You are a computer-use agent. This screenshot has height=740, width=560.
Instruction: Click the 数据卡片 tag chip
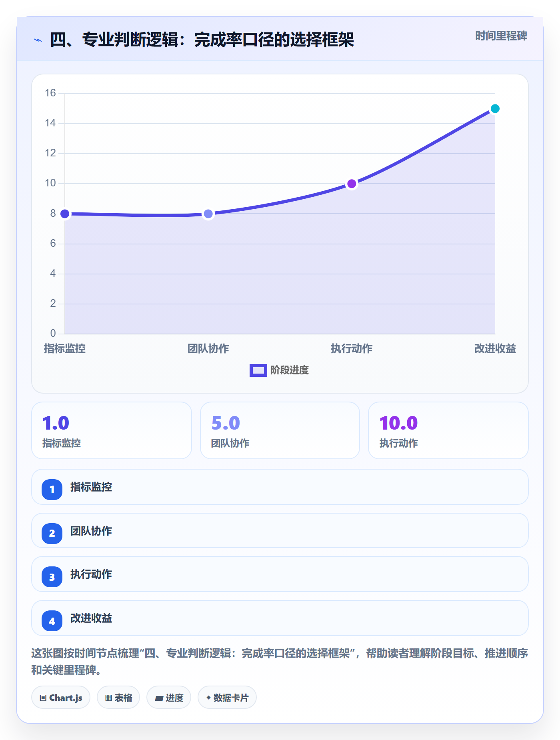[x=227, y=698]
